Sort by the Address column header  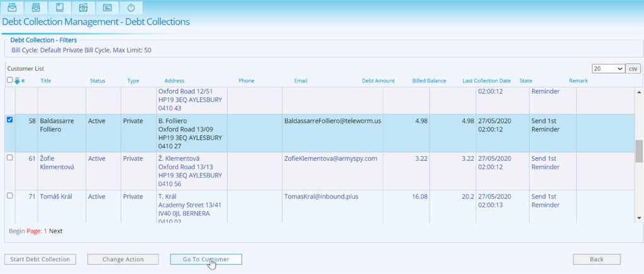[x=174, y=81]
